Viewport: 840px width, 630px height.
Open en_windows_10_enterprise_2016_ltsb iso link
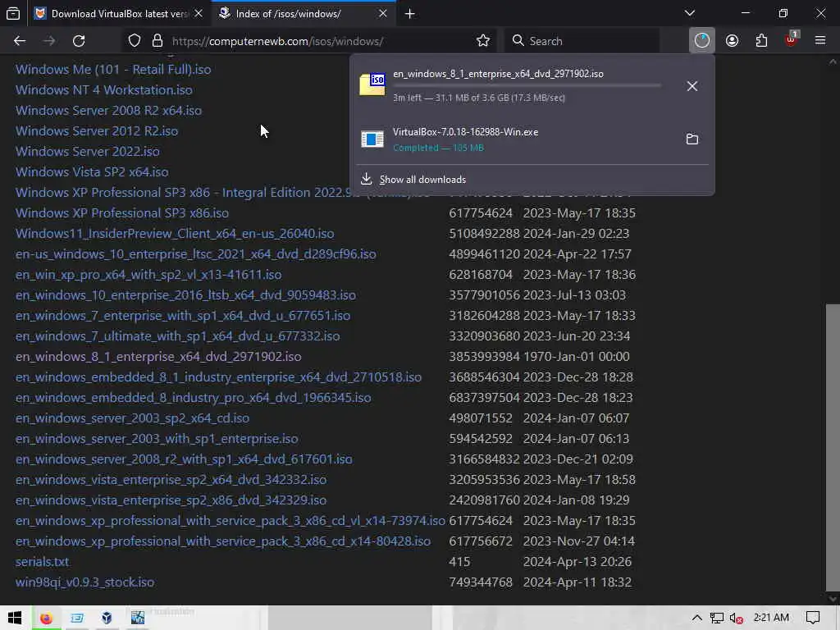pyautogui.click(x=186, y=294)
